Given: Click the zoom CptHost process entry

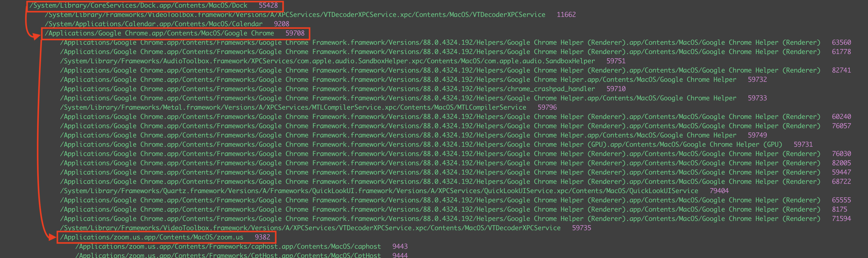Looking at the screenshot, I should (x=228, y=255).
